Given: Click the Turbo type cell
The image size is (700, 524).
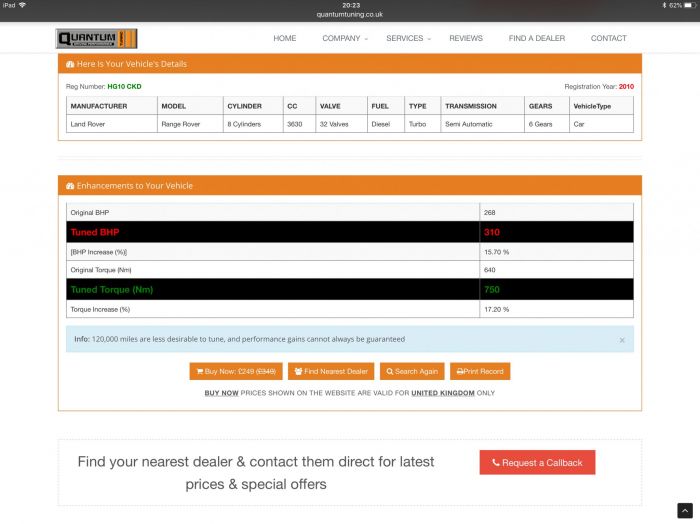Looking at the screenshot, I should click(x=422, y=124).
